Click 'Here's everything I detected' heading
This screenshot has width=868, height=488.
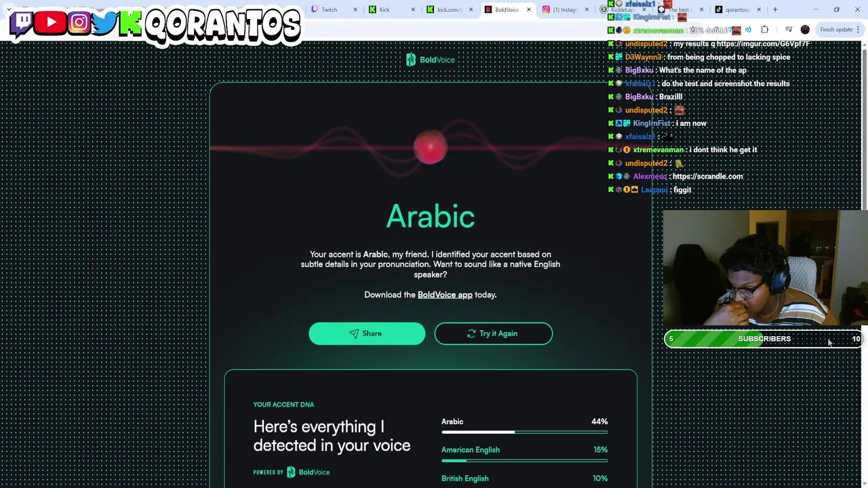[x=332, y=436]
